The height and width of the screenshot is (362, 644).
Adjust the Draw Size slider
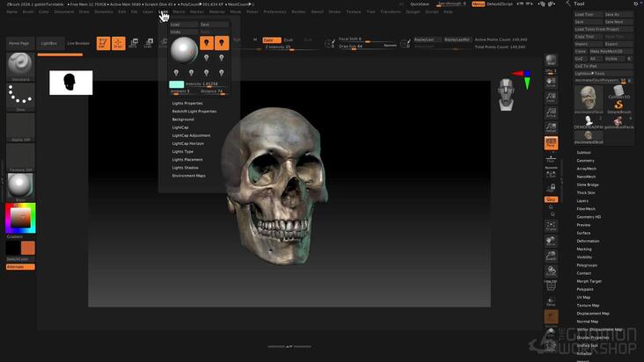(x=368, y=47)
